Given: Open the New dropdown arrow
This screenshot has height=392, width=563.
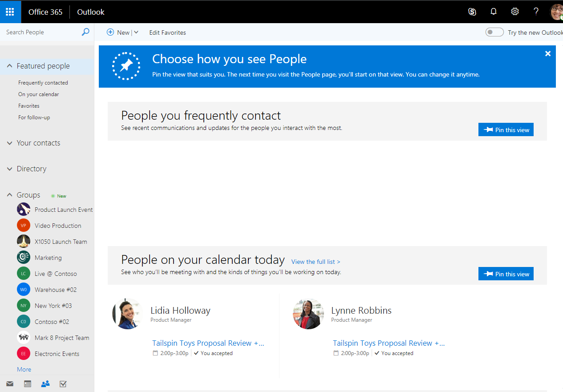Looking at the screenshot, I should (x=136, y=32).
